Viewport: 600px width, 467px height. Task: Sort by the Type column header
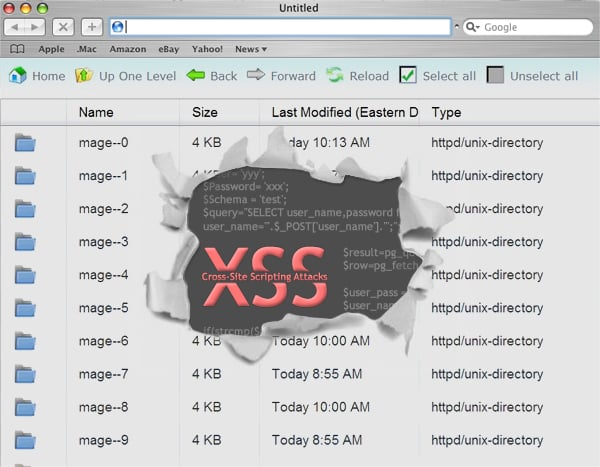pyautogui.click(x=446, y=112)
